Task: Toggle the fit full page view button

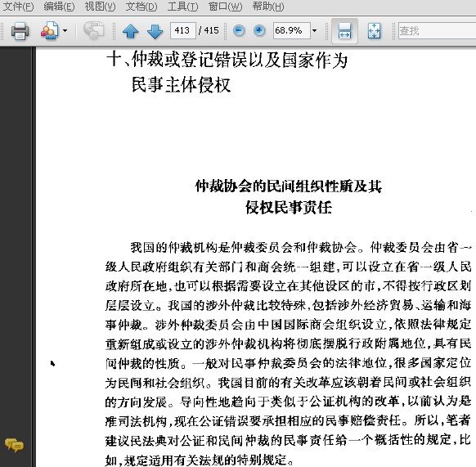Action: 374,30
